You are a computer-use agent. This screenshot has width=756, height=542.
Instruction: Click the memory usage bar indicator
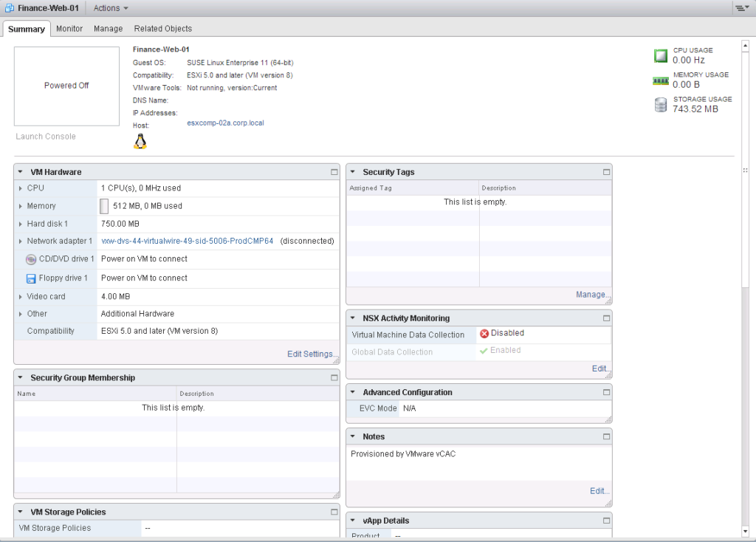tap(103, 206)
